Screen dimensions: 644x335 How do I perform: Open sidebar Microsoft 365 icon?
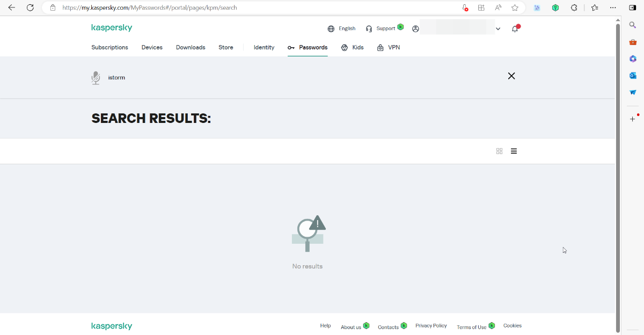click(x=633, y=59)
